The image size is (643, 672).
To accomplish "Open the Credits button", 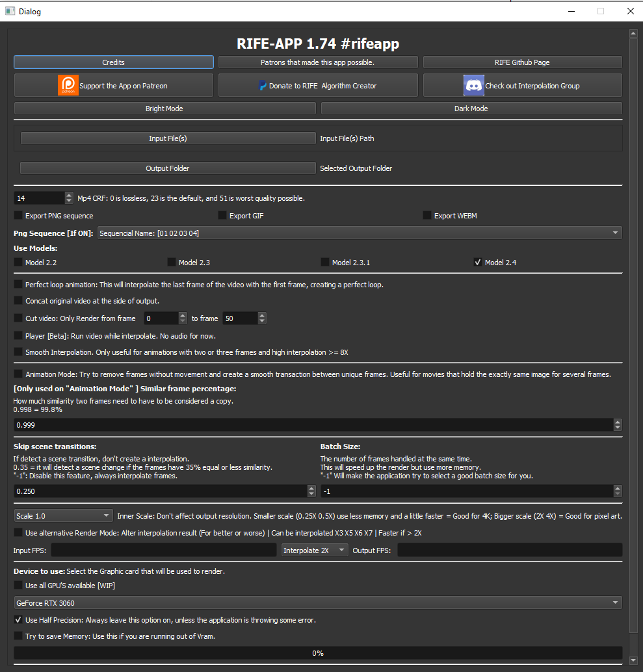I will 114,62.
